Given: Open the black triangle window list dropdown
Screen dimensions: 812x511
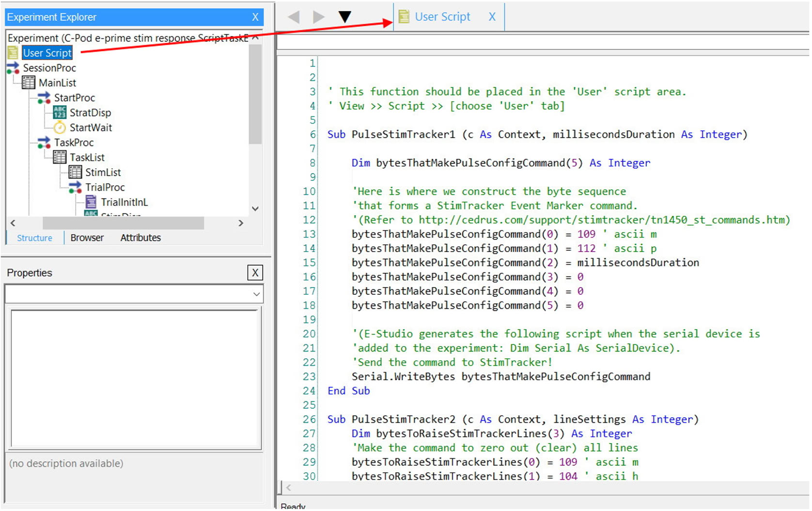Looking at the screenshot, I should [344, 17].
